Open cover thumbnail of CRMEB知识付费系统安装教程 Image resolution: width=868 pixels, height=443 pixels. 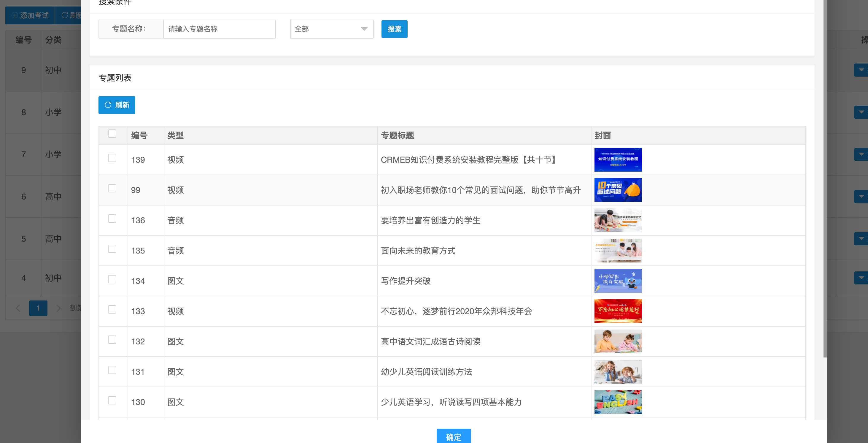(x=618, y=160)
